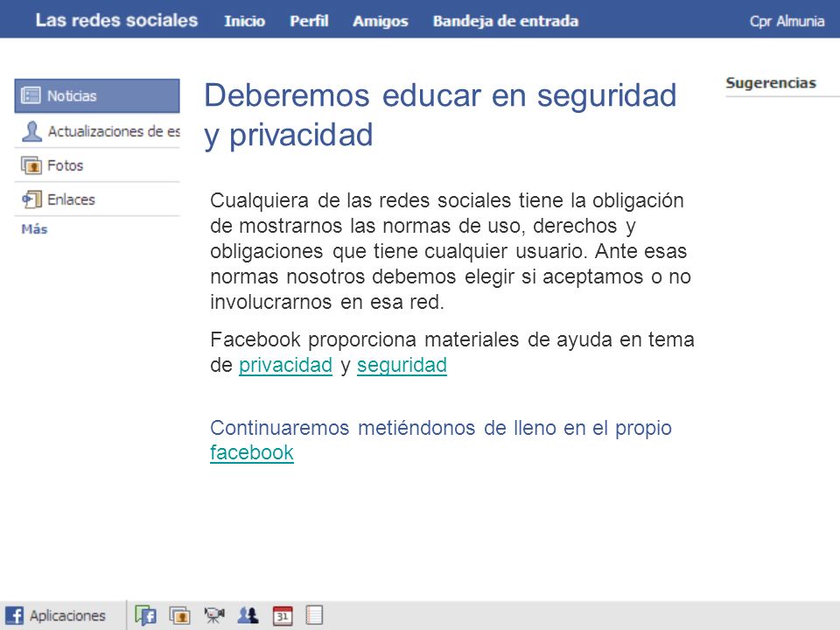The height and width of the screenshot is (630, 840).
Task: Open the video camera icon in bottom bar
Action: (x=214, y=615)
